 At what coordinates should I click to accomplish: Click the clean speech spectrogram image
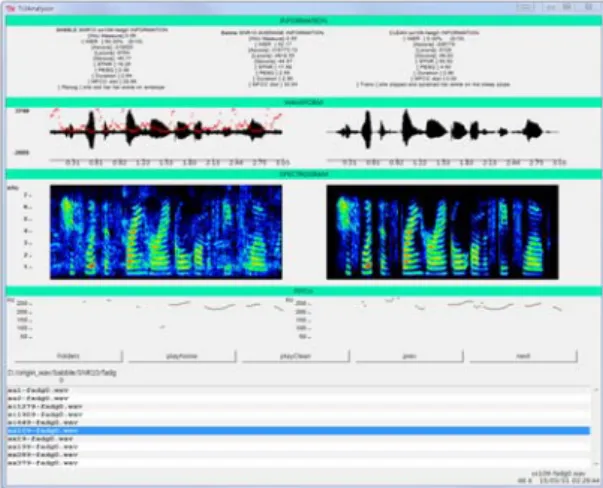pyautogui.click(x=442, y=232)
